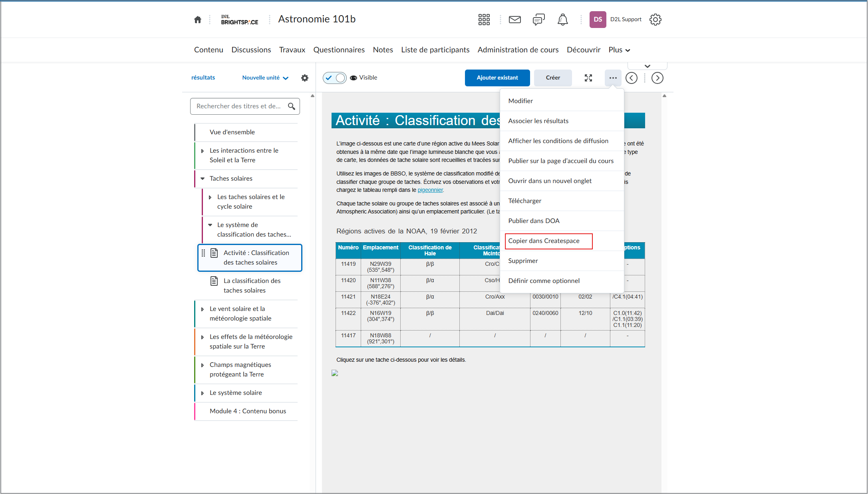Image resolution: width=868 pixels, height=494 pixels.
Task: Open the Plus navigation dropdown
Action: tap(619, 50)
